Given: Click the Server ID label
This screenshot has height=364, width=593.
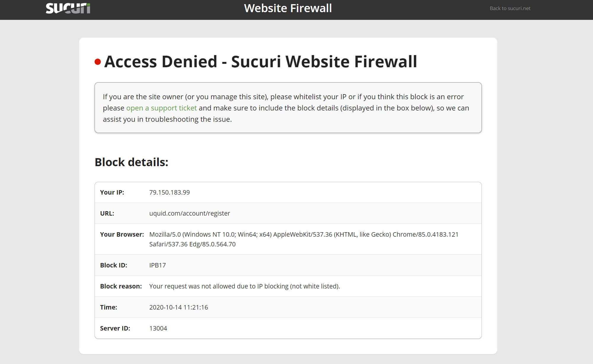Looking at the screenshot, I should [x=115, y=328].
